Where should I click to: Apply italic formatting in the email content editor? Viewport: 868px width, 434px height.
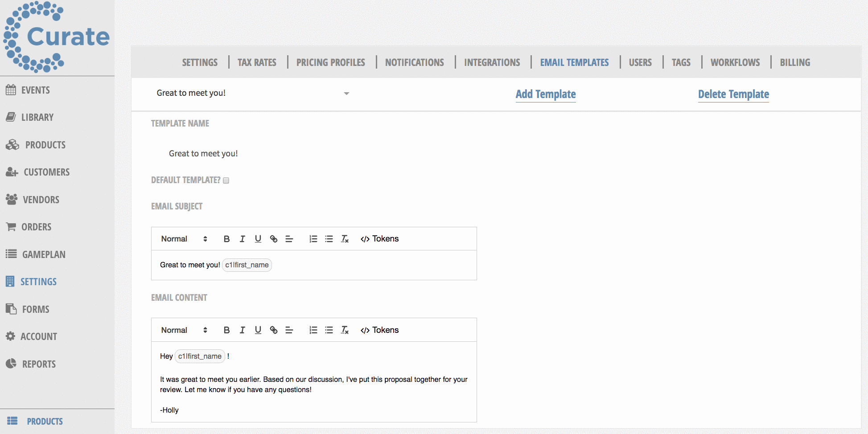click(242, 330)
